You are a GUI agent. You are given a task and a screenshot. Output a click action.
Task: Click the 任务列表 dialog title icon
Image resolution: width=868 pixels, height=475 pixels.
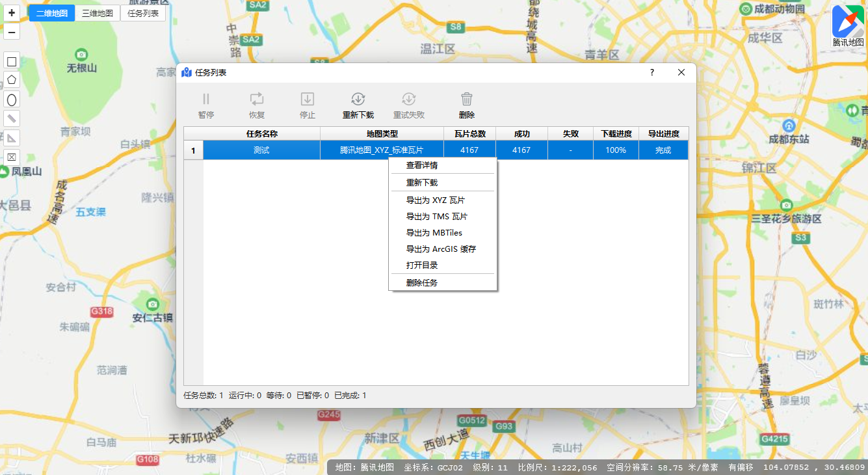point(187,72)
